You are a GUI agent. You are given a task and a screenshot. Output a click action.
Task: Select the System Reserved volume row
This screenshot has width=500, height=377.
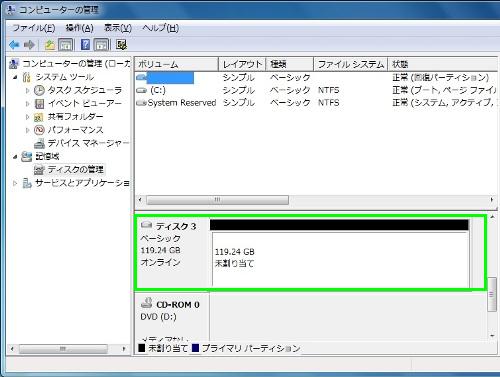315,103
